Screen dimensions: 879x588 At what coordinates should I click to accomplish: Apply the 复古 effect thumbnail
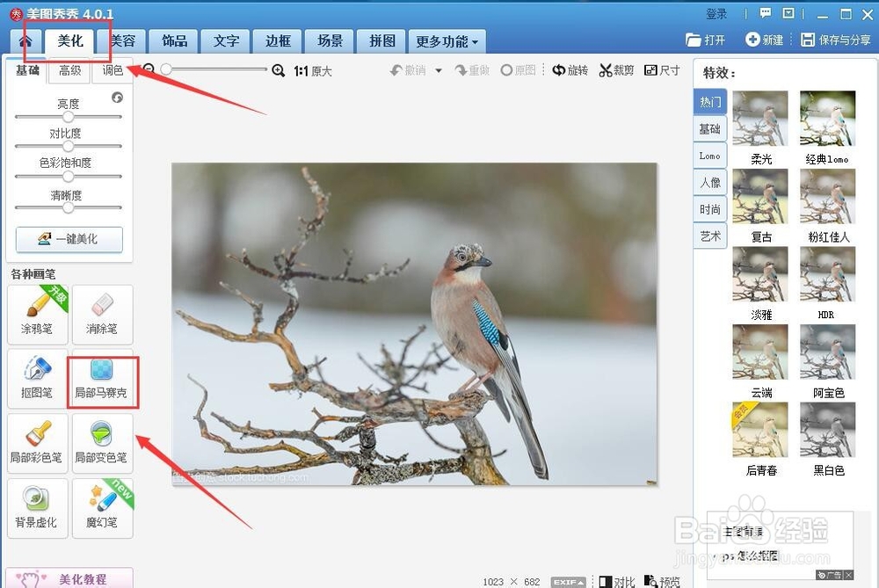coord(760,197)
